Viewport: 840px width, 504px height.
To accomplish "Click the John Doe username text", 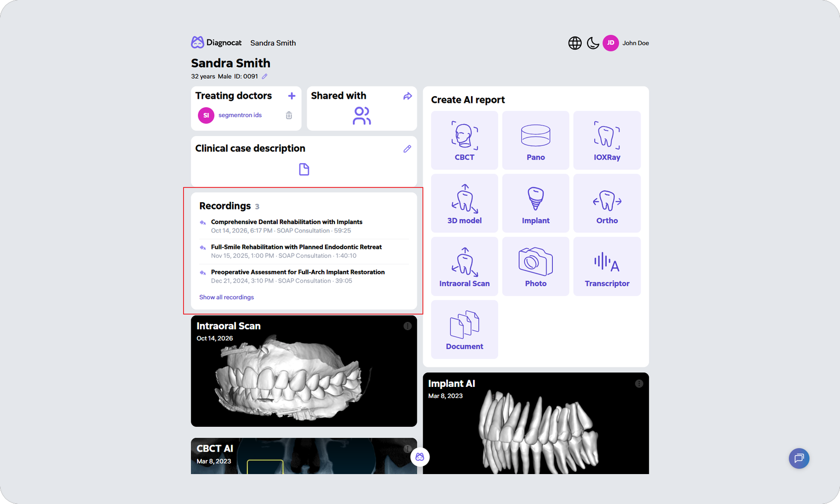I will click(636, 43).
